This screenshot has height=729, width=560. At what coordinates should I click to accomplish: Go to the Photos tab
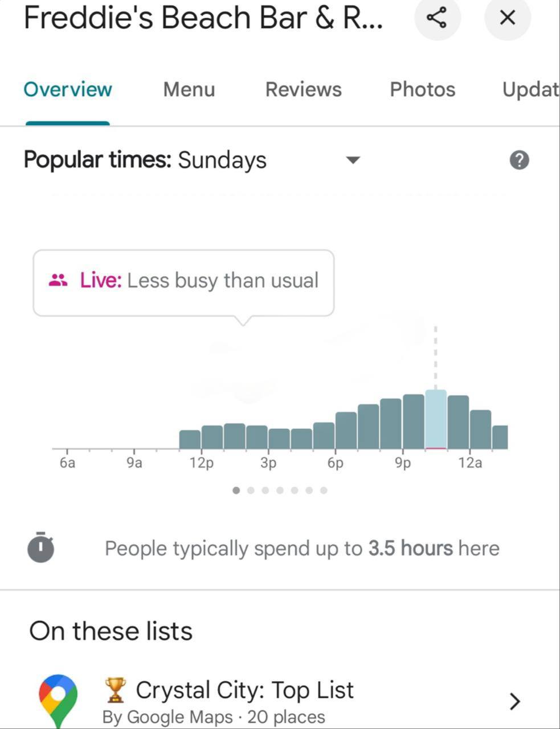coord(422,89)
